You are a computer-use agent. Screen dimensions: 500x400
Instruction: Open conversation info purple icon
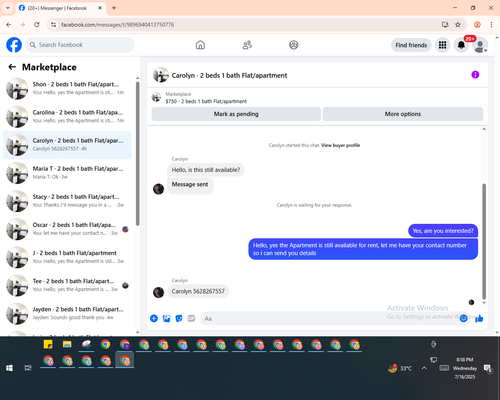pyautogui.click(x=475, y=75)
